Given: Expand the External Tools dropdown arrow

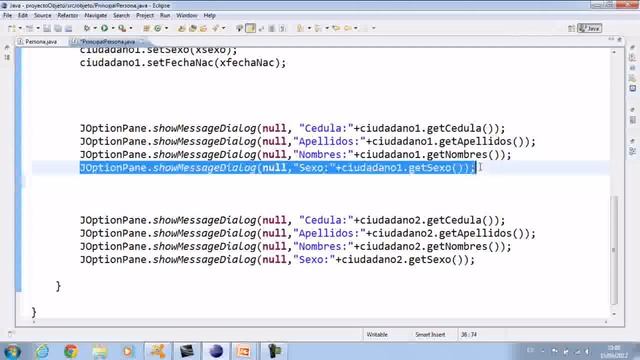Looking at the screenshot, I should tap(131, 28).
